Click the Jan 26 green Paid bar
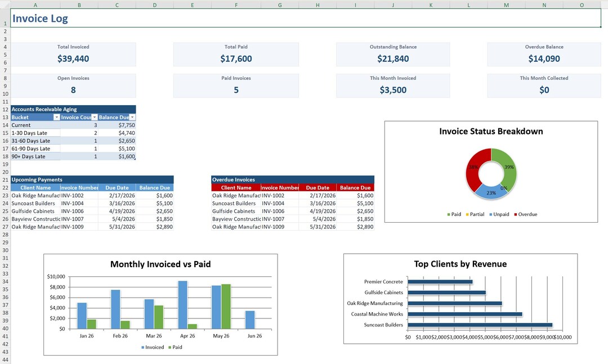The image size is (608, 364). (x=92, y=324)
